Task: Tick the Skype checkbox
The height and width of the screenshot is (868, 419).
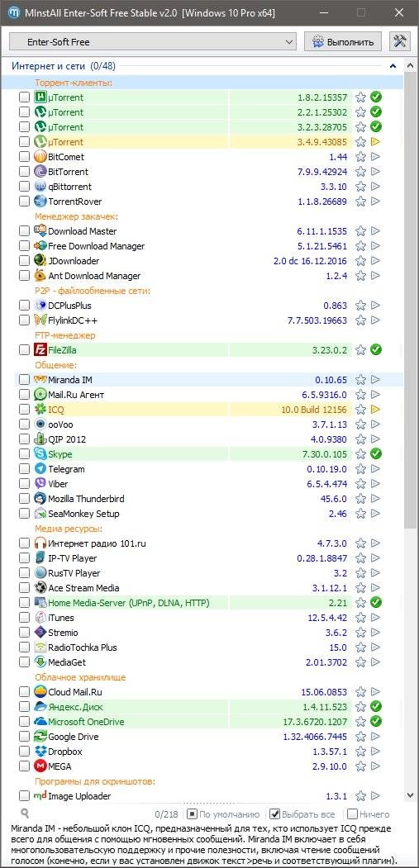Action: (25, 454)
